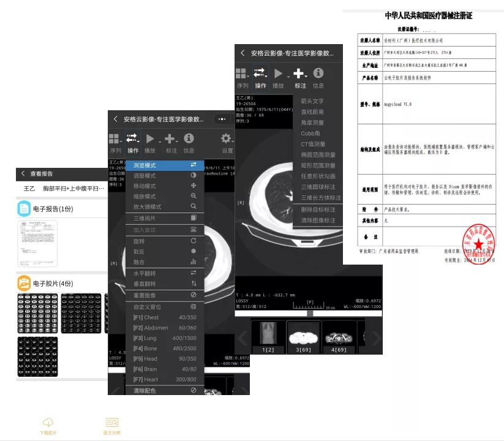
Task: Go back using arrow beside 查看报告
Action: (x=23, y=174)
